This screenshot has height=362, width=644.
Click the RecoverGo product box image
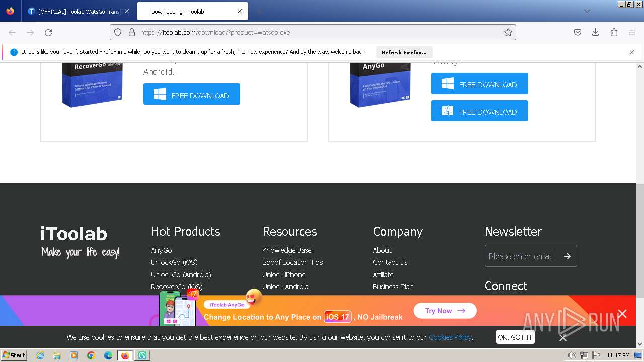click(92, 85)
